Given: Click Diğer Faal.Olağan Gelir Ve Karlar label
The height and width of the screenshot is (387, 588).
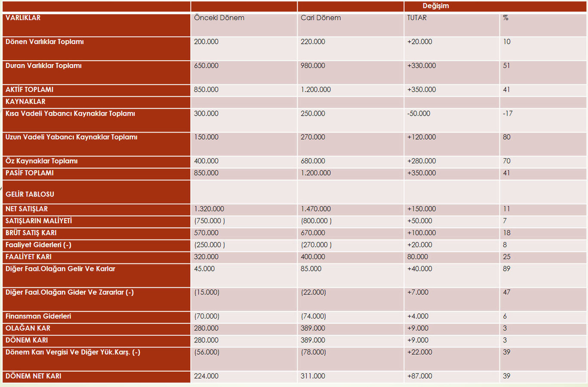Looking at the screenshot, I should [x=60, y=269].
